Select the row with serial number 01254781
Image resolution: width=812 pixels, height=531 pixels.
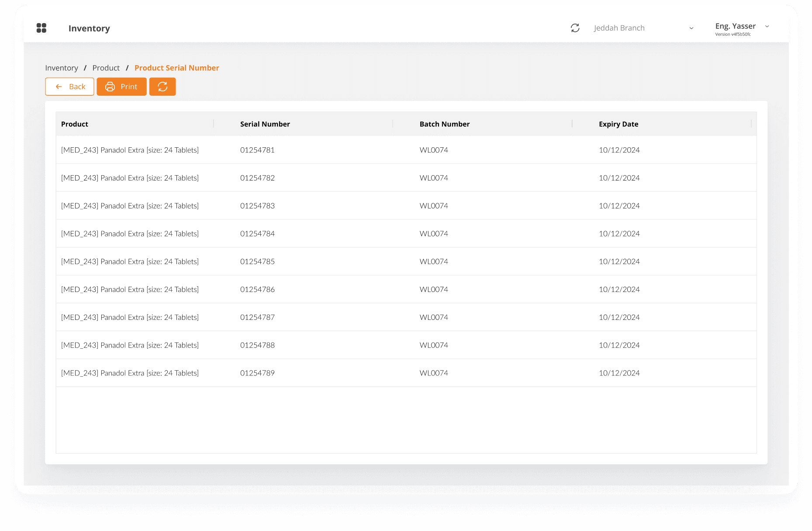(x=257, y=150)
